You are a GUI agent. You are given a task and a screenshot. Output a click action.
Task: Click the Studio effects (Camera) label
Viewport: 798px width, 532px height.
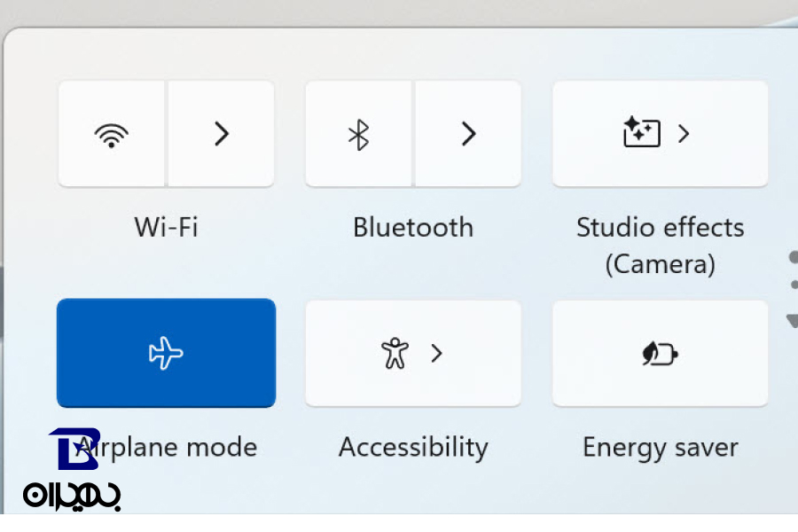660,246
